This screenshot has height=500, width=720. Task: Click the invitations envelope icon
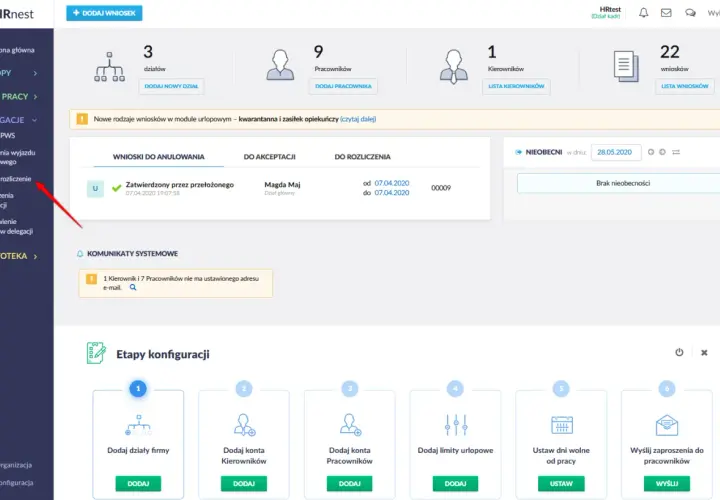(667, 425)
